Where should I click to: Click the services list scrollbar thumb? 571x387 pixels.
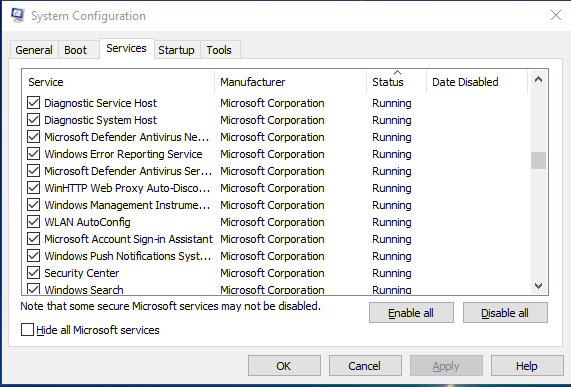pyautogui.click(x=538, y=161)
